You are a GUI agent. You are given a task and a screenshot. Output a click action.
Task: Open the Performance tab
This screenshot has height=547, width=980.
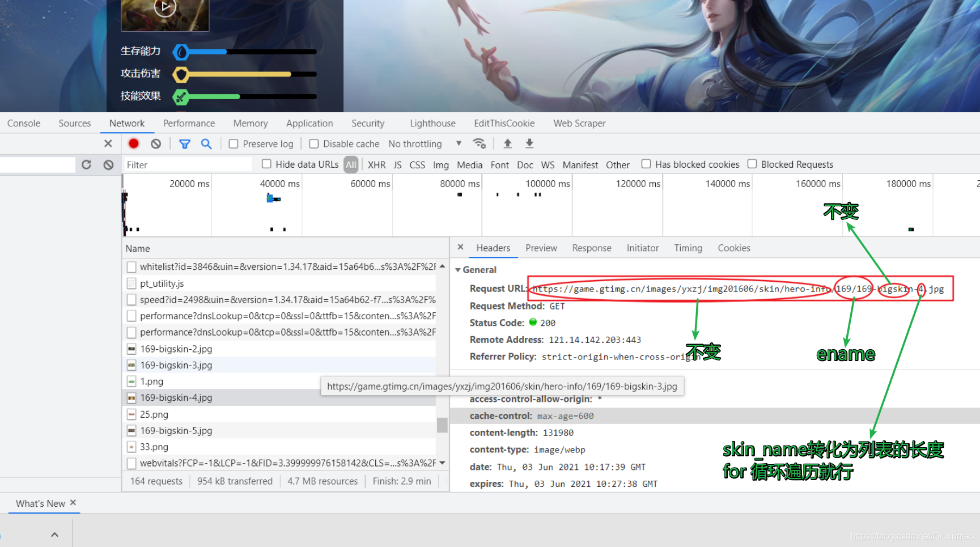pyautogui.click(x=189, y=123)
